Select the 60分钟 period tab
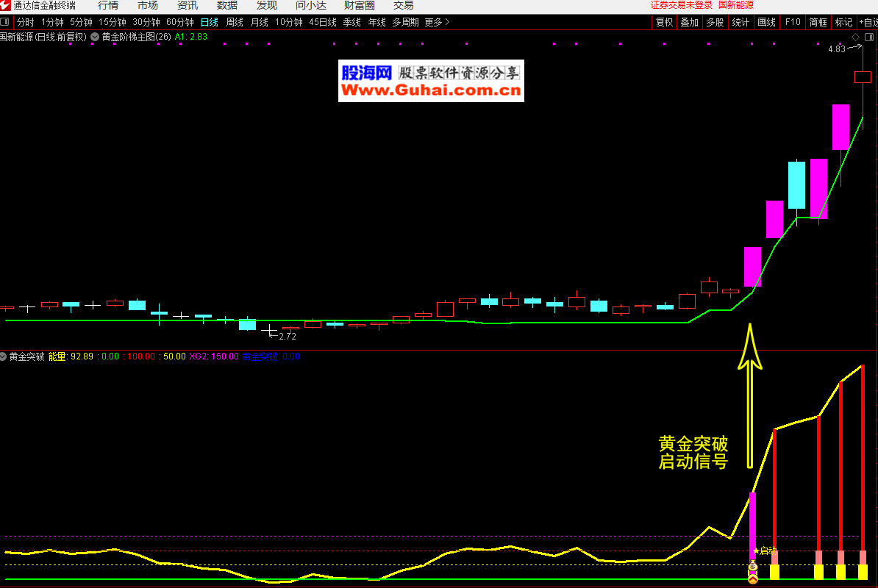The image size is (878, 588). 180,22
